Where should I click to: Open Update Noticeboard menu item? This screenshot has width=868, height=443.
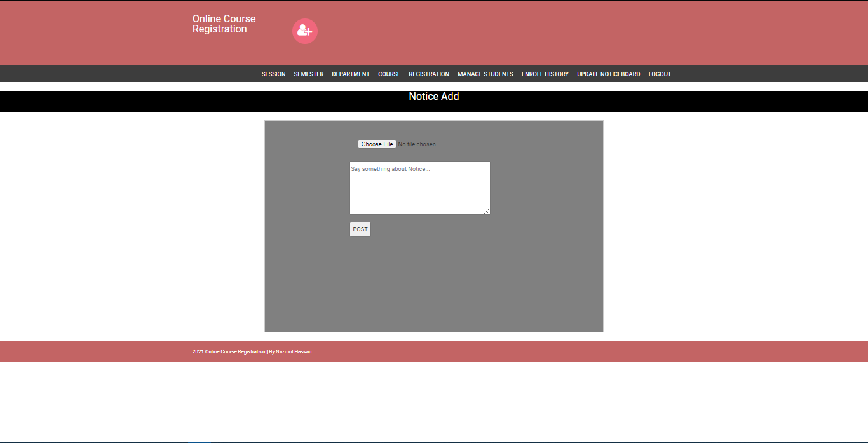click(609, 74)
